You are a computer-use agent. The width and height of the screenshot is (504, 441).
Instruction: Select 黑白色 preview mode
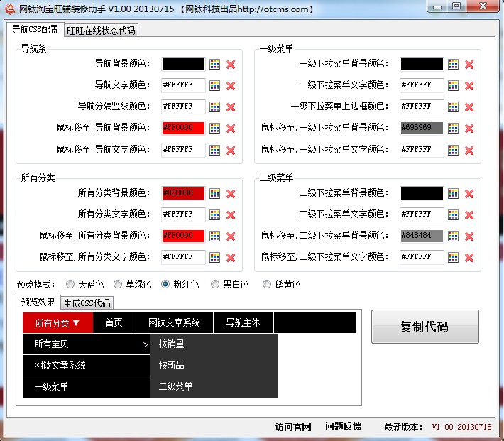pyautogui.click(x=215, y=284)
